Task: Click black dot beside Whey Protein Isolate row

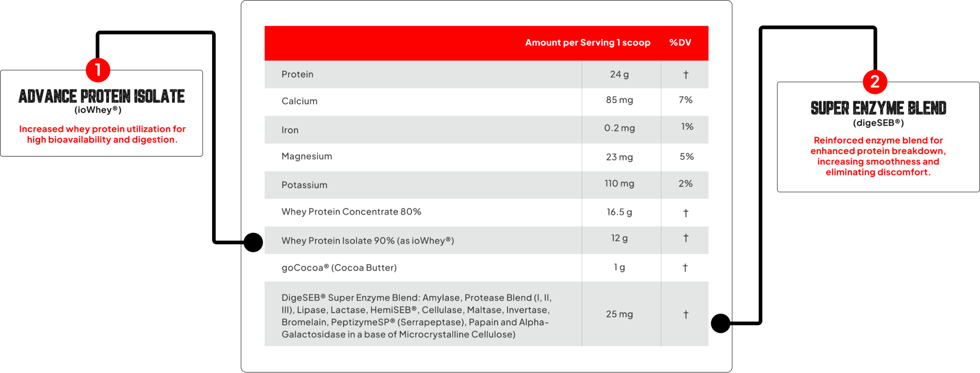Action: (x=253, y=242)
